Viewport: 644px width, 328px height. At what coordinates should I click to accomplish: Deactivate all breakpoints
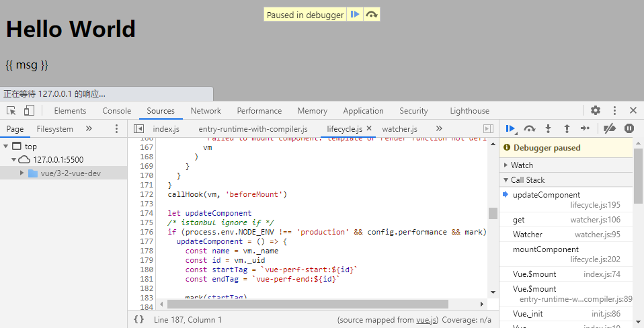610,129
